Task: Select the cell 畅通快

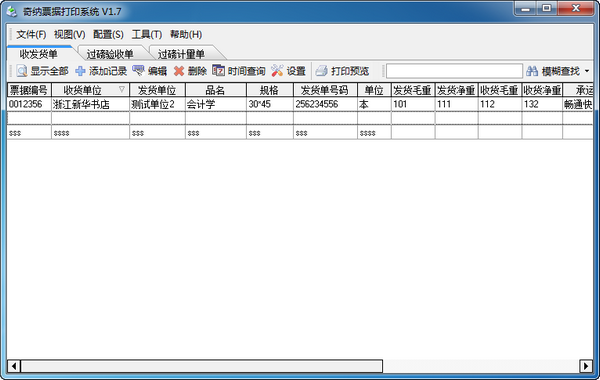Action: (x=578, y=104)
